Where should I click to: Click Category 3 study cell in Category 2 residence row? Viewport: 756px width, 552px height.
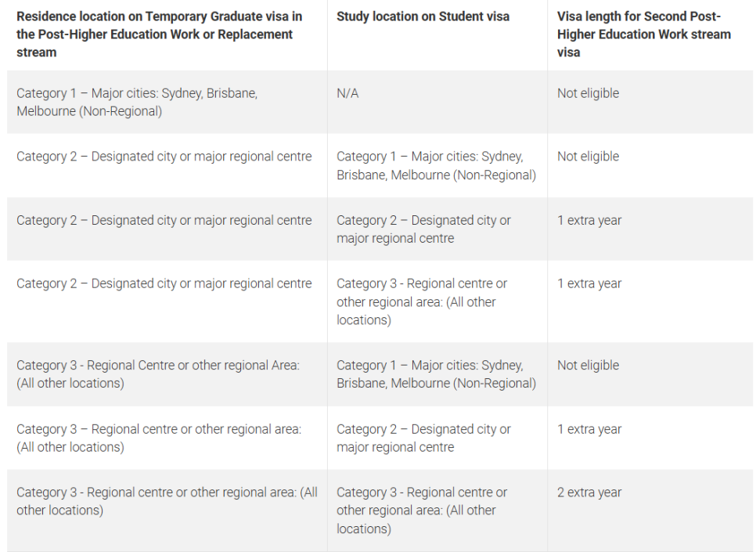[423, 301]
